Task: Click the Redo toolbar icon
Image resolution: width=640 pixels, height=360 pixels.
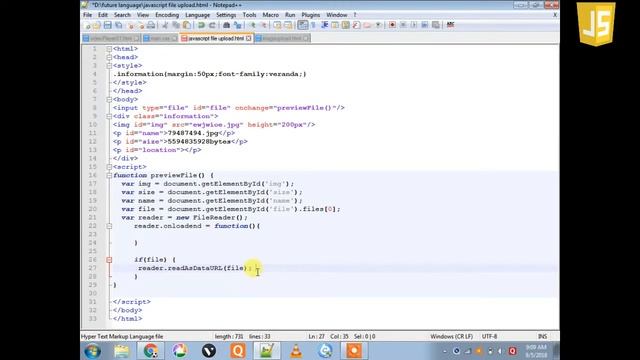Action: tap(212, 25)
